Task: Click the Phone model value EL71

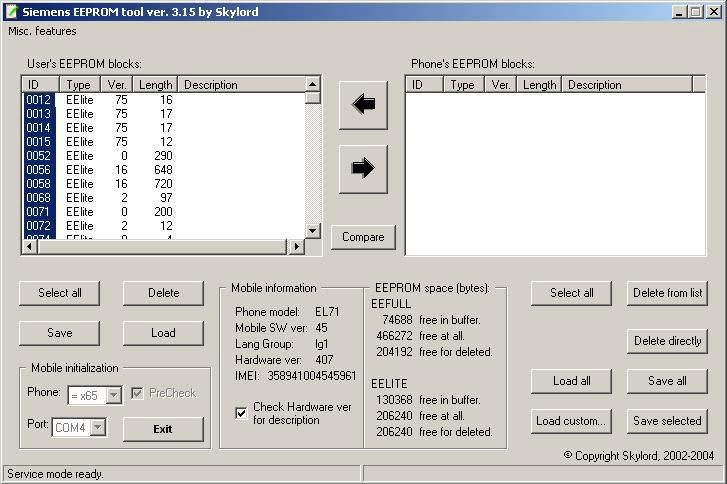Action: point(327,312)
